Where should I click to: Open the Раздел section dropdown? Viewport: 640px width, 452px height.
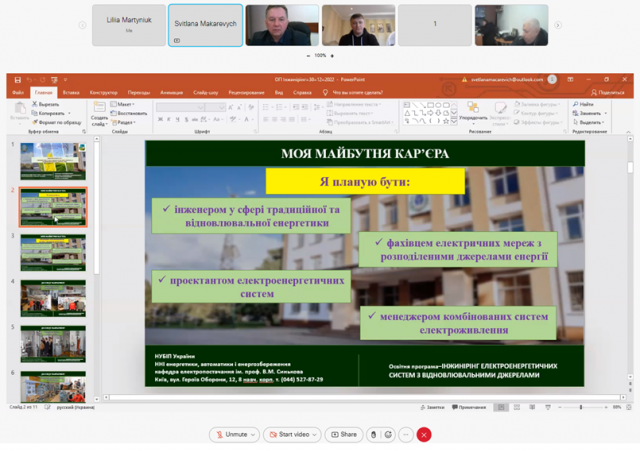click(123, 122)
